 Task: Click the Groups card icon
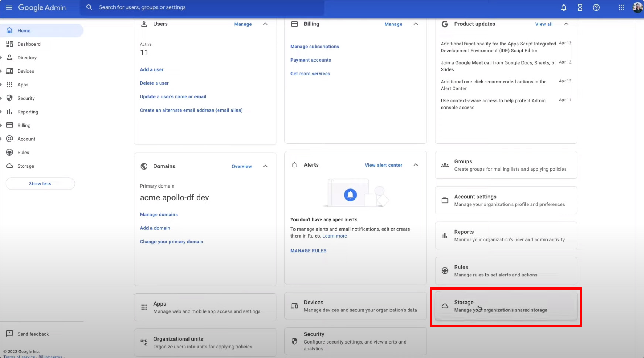click(445, 165)
